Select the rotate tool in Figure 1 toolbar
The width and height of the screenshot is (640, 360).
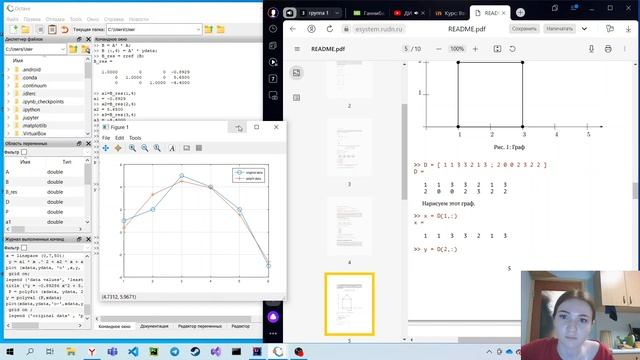[x=118, y=148]
